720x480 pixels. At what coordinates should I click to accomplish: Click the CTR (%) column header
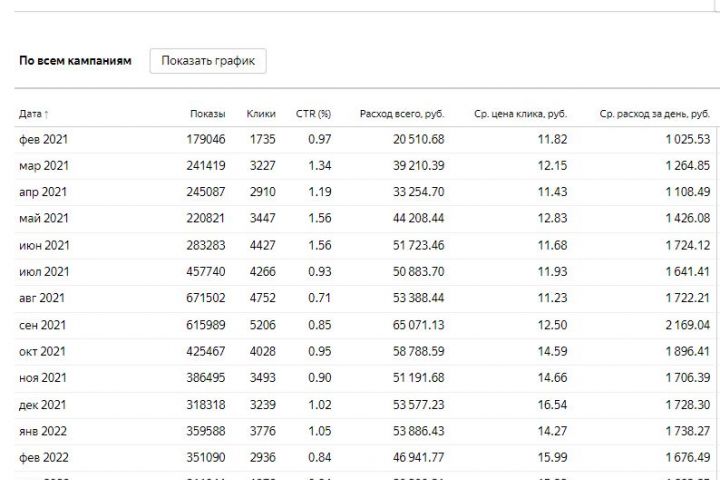pos(313,114)
